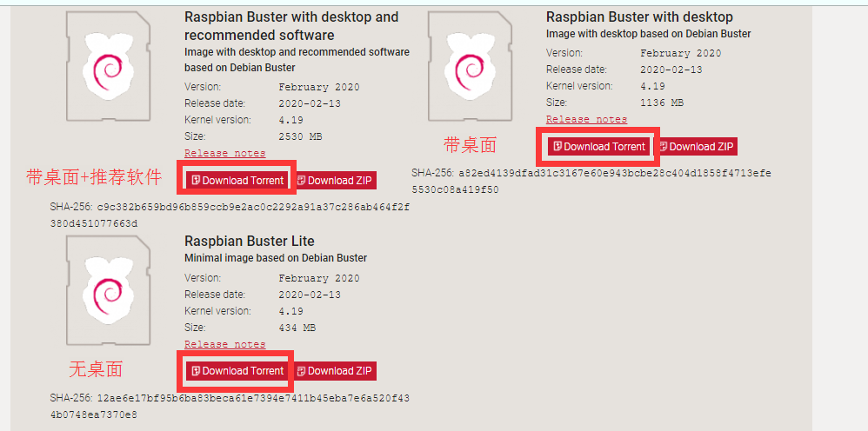Click size value 2530 MB

pyautogui.click(x=300, y=136)
